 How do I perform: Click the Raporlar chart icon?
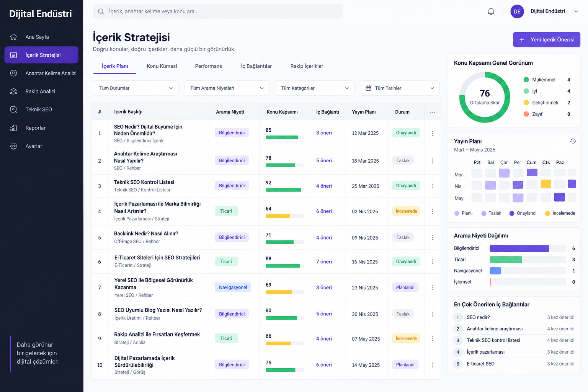click(x=13, y=128)
